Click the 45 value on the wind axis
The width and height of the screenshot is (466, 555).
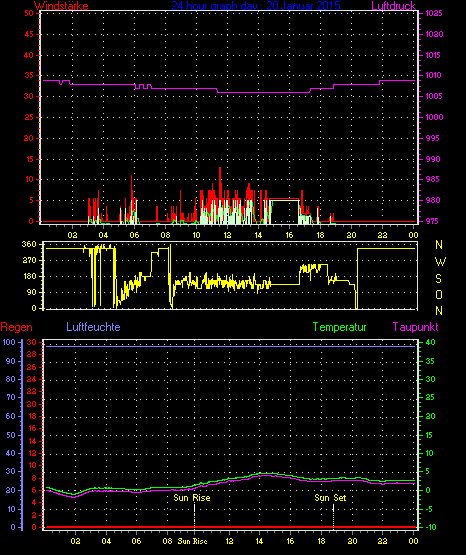point(29,34)
